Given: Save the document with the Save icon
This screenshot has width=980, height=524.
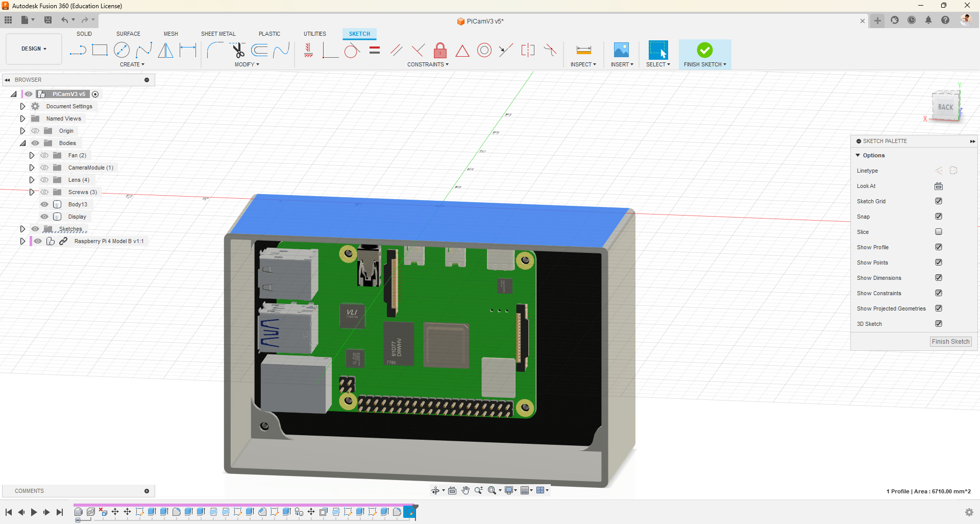Looking at the screenshot, I should tap(48, 20).
